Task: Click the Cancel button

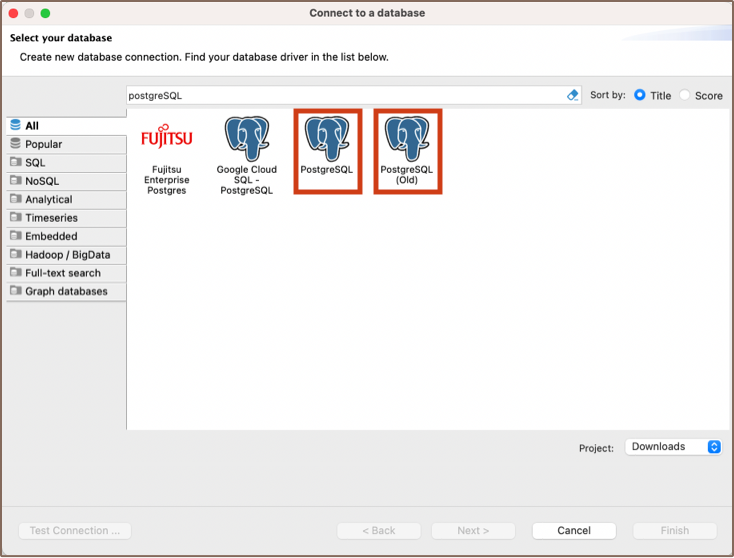Action: [x=574, y=531]
